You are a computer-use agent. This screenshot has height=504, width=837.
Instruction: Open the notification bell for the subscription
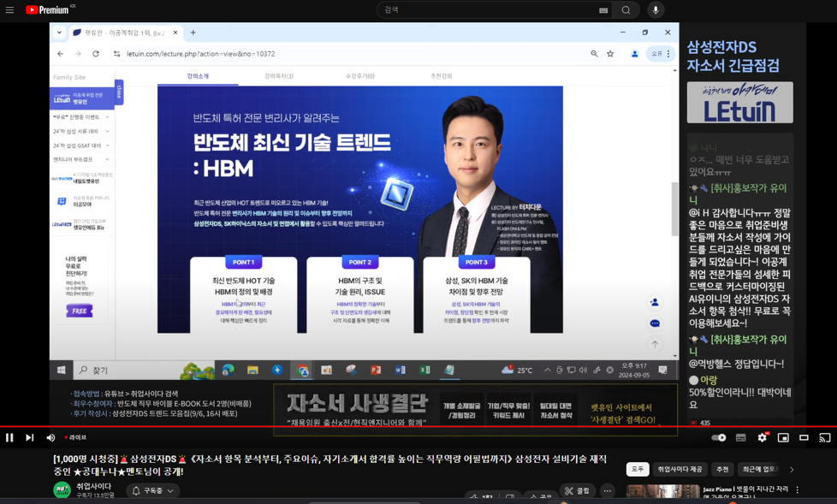pyautogui.click(x=136, y=491)
